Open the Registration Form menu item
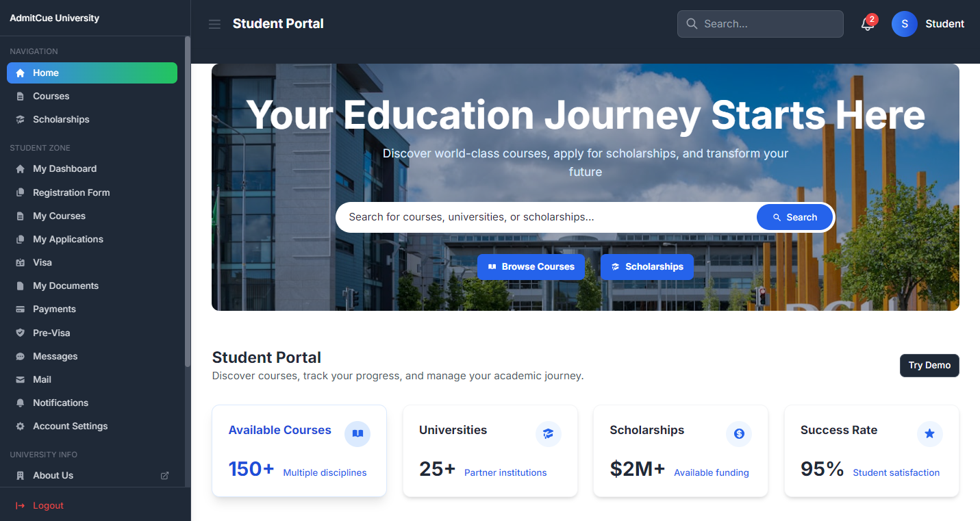Viewport: 980px width, 521px height. (71, 192)
